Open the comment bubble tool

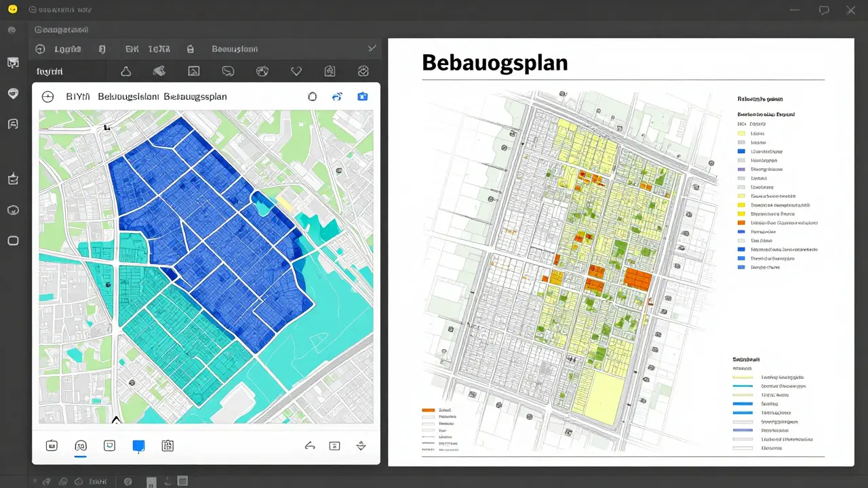228,70
